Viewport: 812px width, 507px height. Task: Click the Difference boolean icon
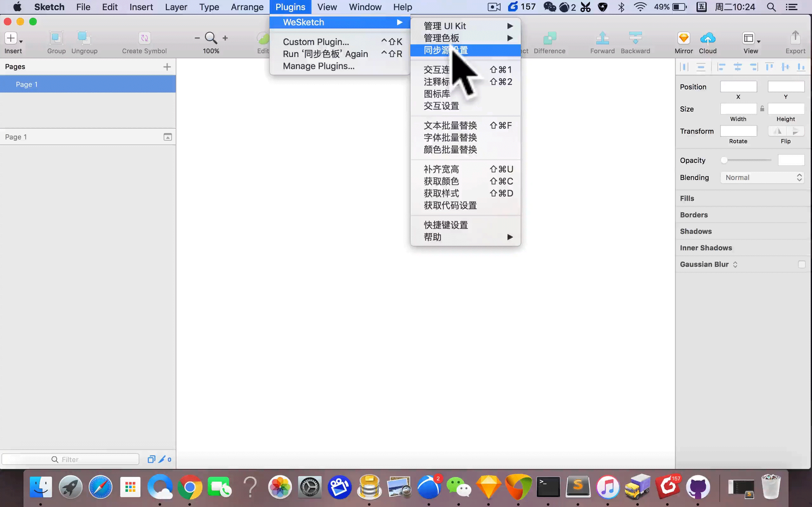pyautogui.click(x=549, y=39)
